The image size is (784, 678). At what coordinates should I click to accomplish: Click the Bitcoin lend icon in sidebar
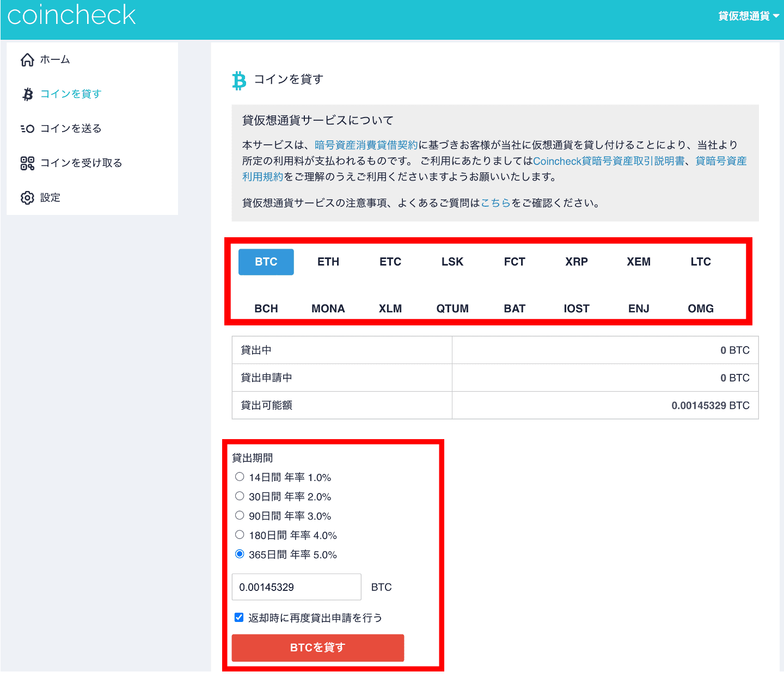27,94
